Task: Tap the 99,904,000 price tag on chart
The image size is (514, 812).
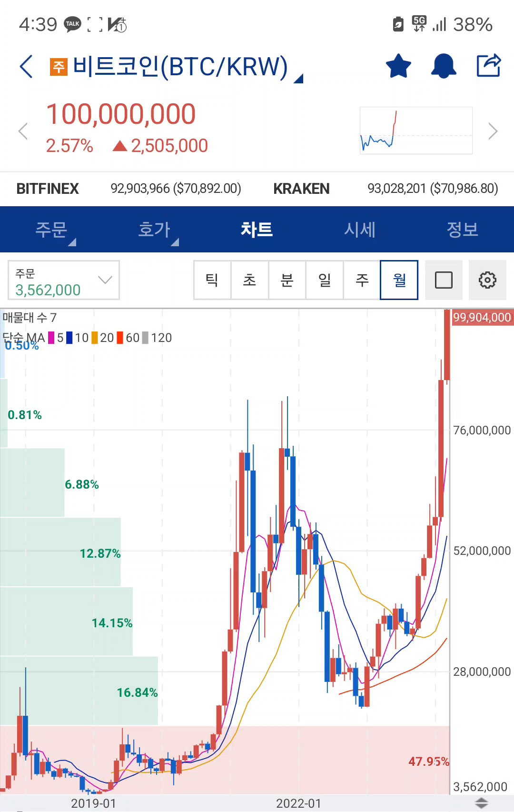Action: [x=482, y=318]
